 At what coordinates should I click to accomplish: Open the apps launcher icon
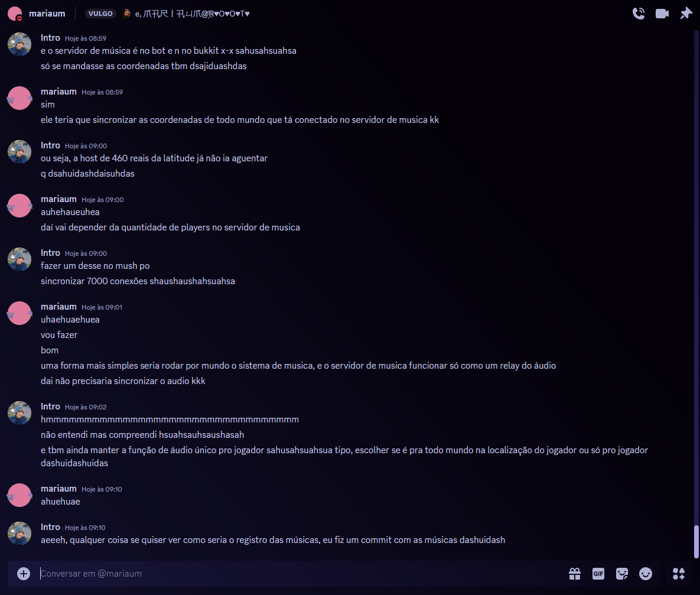679,574
